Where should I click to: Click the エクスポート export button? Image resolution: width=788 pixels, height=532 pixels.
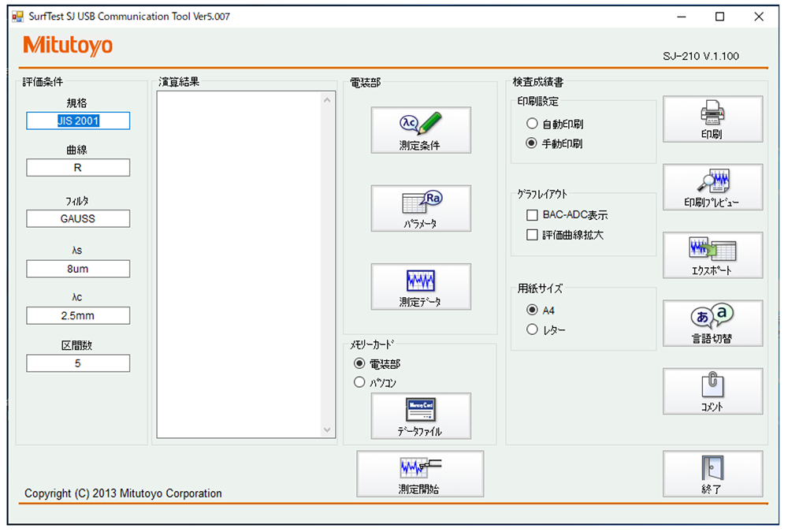click(712, 255)
